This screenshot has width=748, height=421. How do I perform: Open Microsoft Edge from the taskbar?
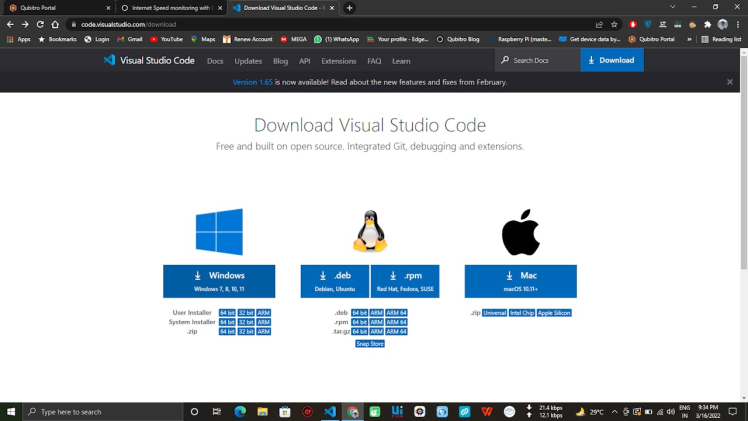[240, 411]
